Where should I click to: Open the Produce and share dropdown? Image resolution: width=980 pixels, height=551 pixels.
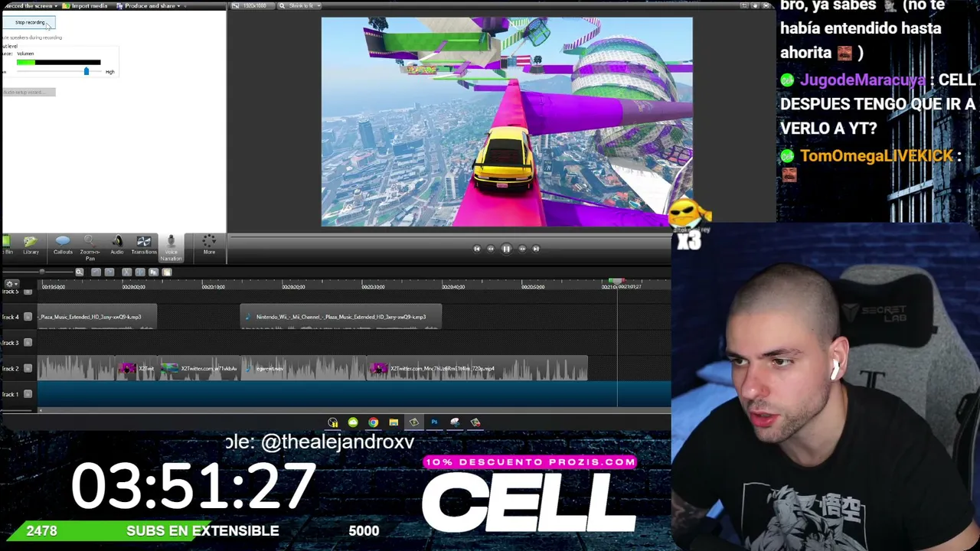148,6
